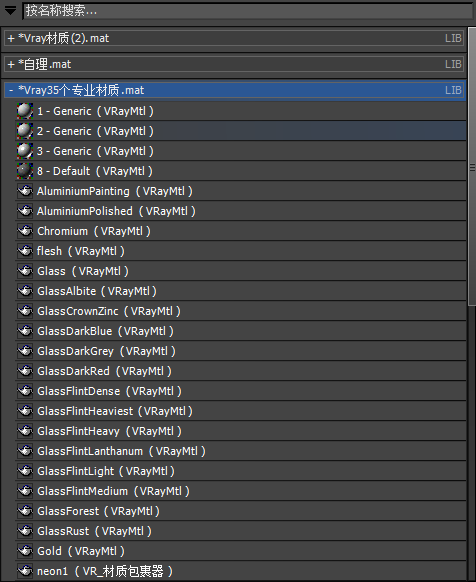Select the GlassDarkRed (VRayMtl) entry
Screen dimensions: 476x582
(x=241, y=372)
